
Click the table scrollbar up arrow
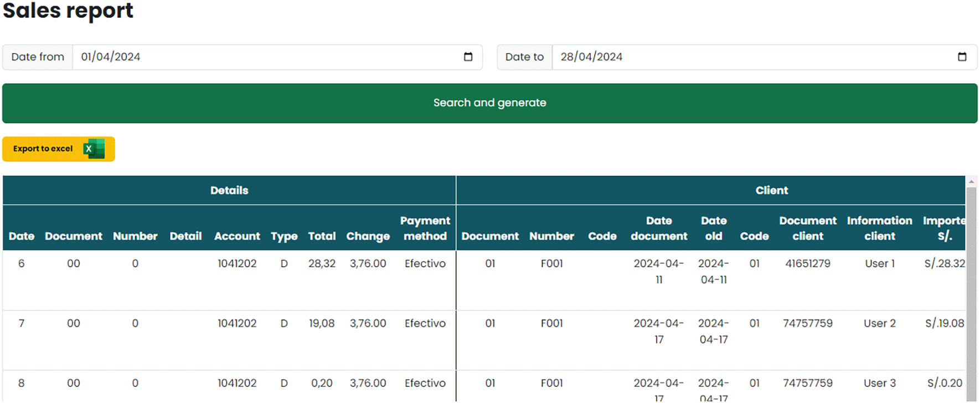tap(971, 181)
